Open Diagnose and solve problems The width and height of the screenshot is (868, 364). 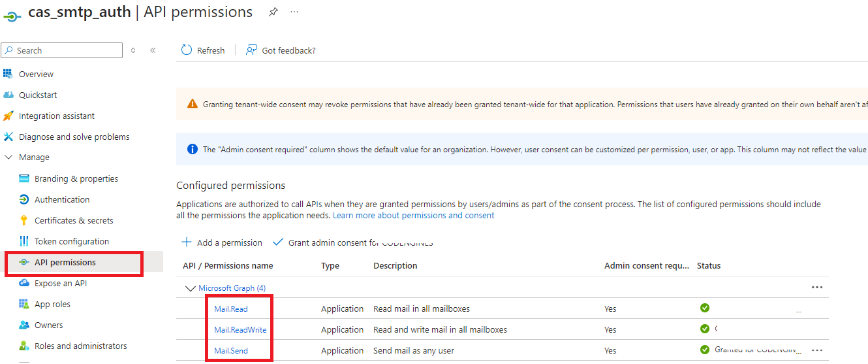click(x=74, y=137)
